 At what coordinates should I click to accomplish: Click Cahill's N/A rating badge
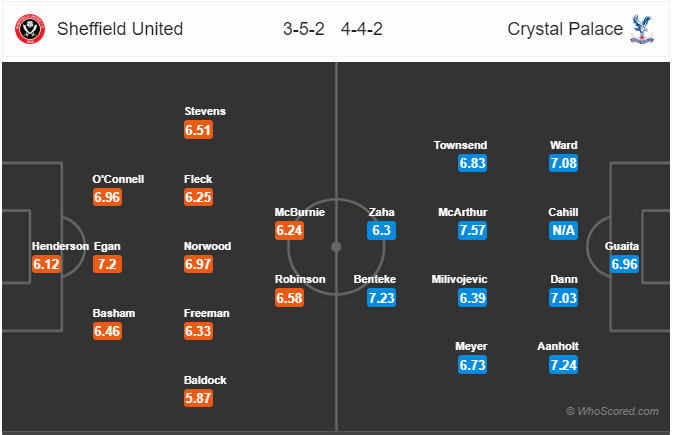pos(563,231)
